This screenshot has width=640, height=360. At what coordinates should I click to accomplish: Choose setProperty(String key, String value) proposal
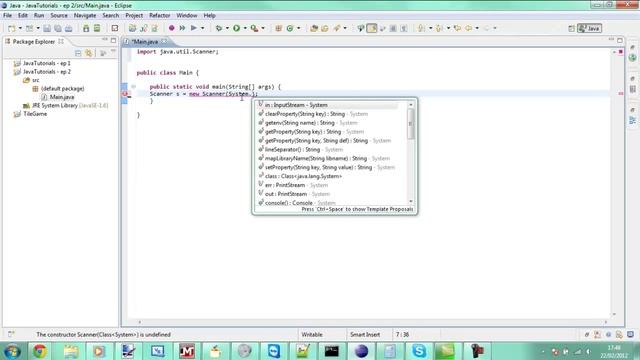click(327, 167)
